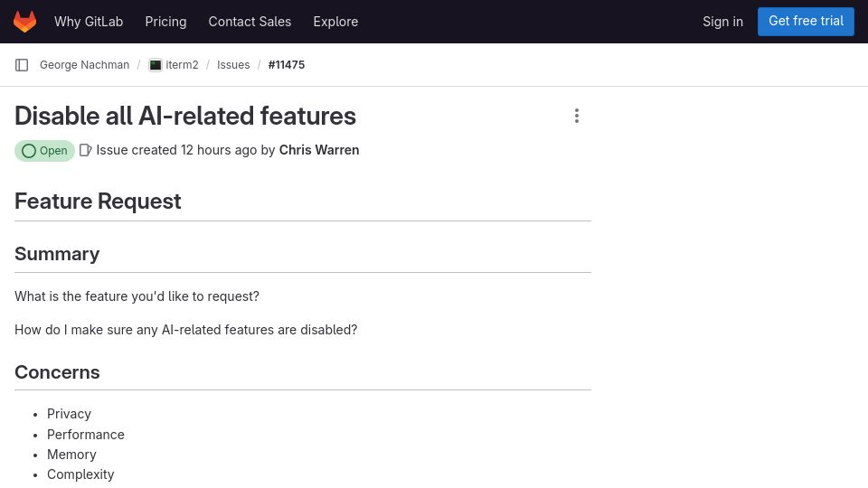
Task: Click the Performance list item
Action: click(86, 435)
